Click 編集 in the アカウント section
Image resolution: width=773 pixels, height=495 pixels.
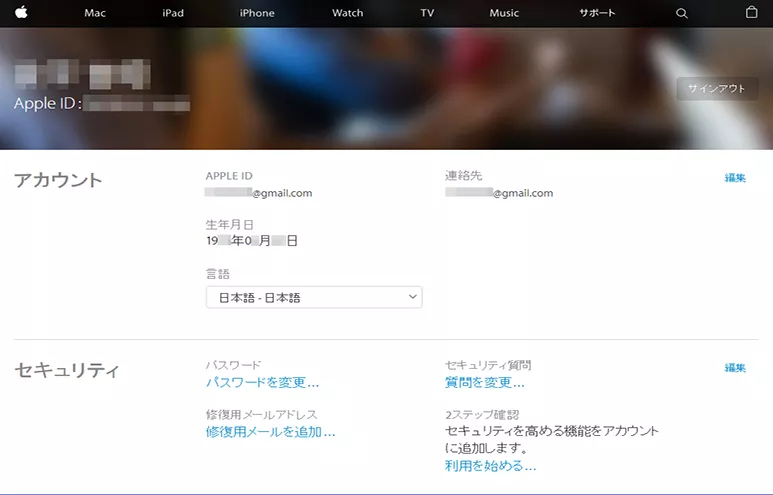pos(735,178)
